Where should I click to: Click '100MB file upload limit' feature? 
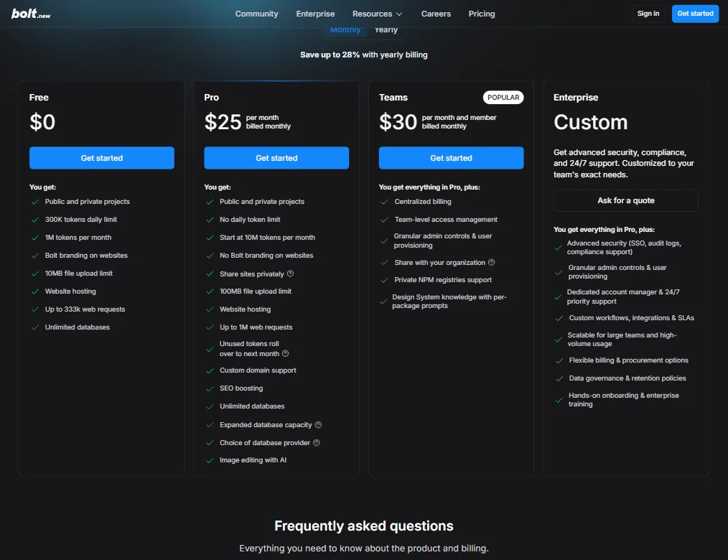pos(256,291)
